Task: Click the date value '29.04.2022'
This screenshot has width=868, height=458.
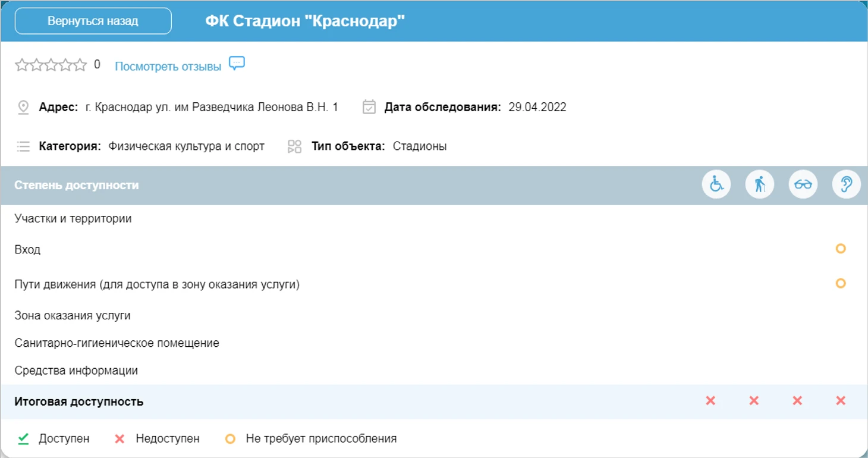Action: tap(537, 108)
